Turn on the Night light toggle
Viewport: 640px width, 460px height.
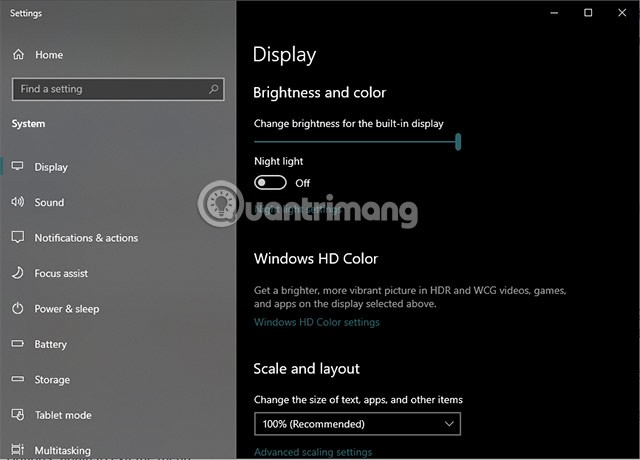pyautogui.click(x=270, y=183)
